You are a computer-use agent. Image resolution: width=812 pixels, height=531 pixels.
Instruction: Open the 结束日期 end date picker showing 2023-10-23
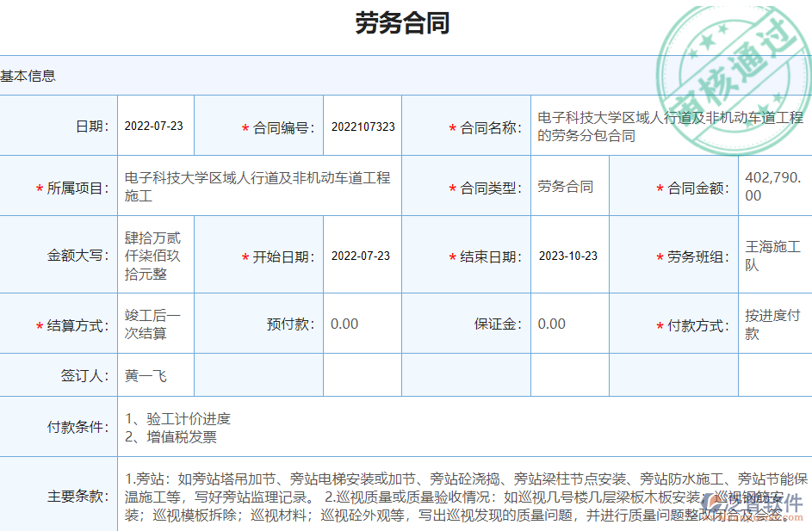point(568,255)
